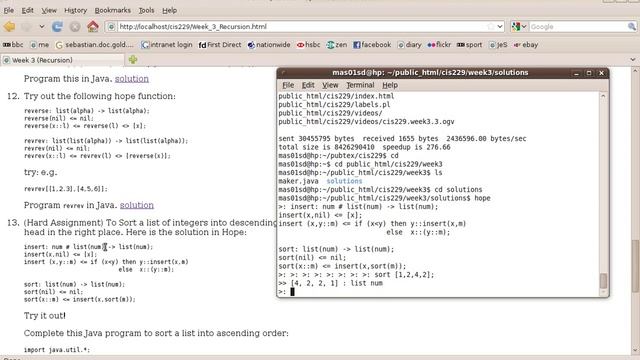Open the Firefox History menu

pos(76,10)
